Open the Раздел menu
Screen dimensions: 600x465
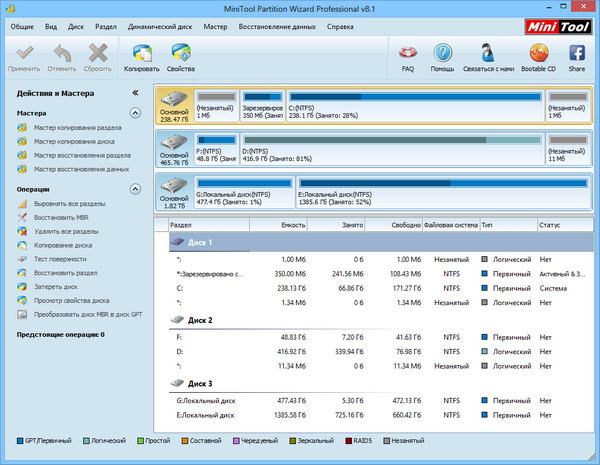pyautogui.click(x=106, y=27)
